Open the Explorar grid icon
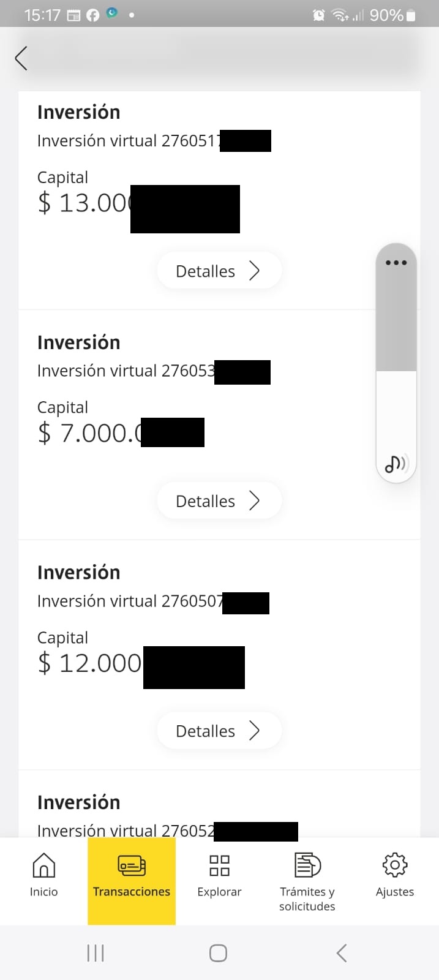 pos(219,865)
